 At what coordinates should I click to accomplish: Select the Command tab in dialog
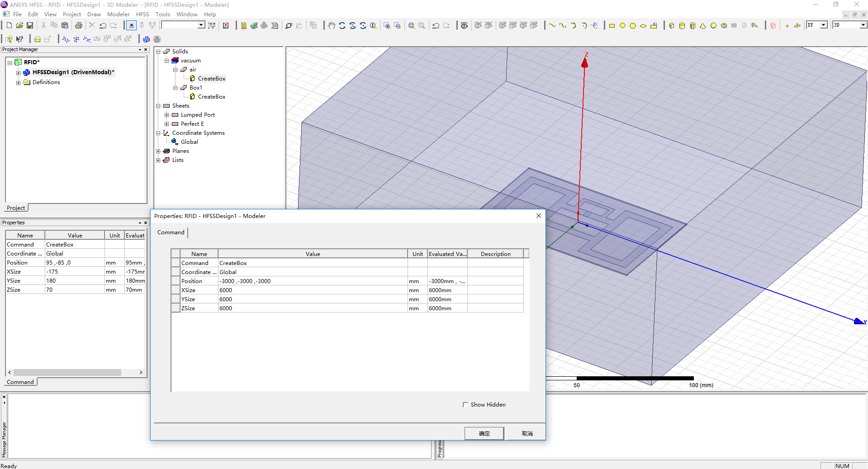coord(171,232)
